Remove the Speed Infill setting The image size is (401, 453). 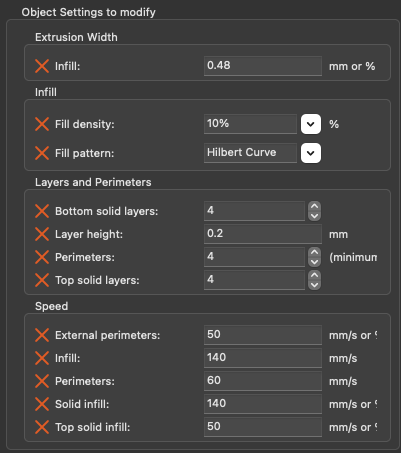point(42,358)
